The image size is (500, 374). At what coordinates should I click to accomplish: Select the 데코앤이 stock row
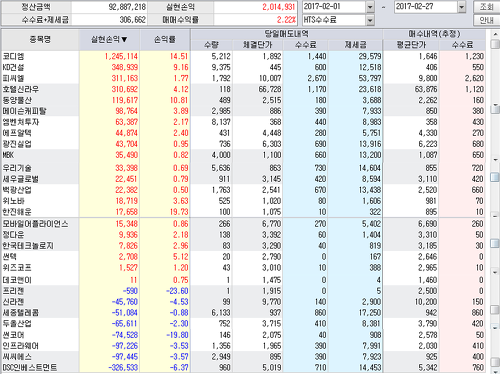point(243,280)
